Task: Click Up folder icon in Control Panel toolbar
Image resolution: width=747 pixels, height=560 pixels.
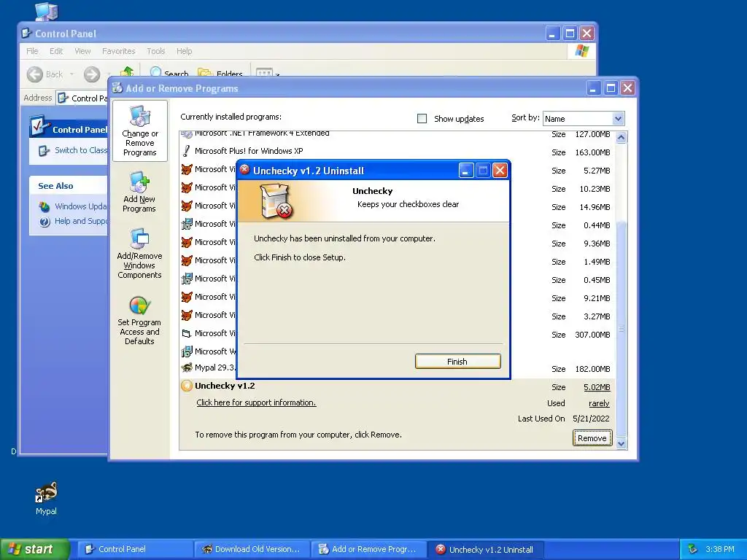Action: pos(127,72)
